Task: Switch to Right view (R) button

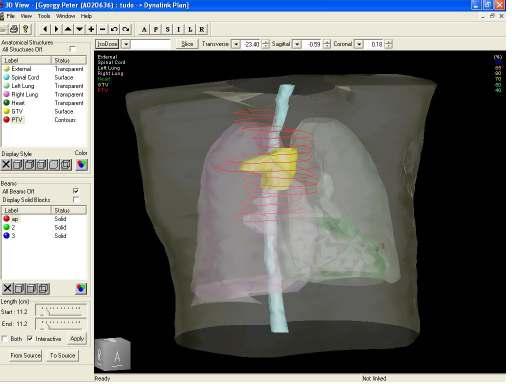Action: coord(202,29)
